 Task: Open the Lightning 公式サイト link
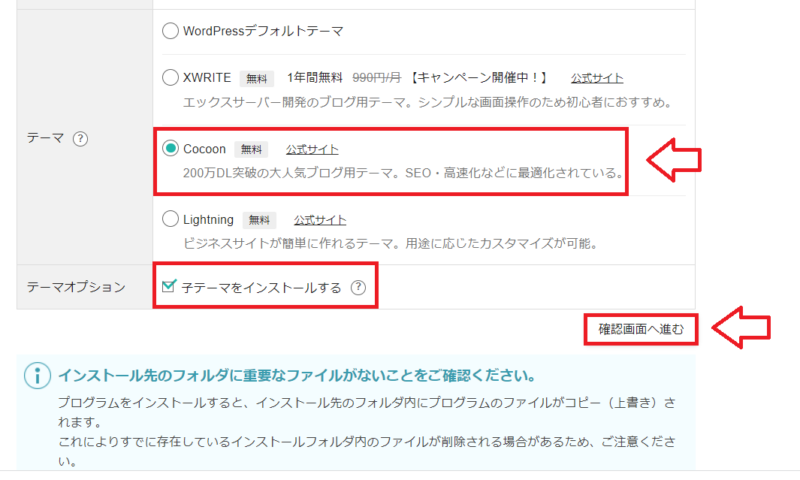click(320, 220)
